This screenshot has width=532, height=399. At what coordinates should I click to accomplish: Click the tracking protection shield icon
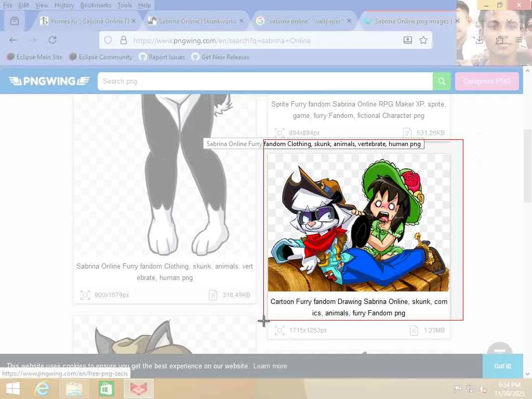(108, 41)
